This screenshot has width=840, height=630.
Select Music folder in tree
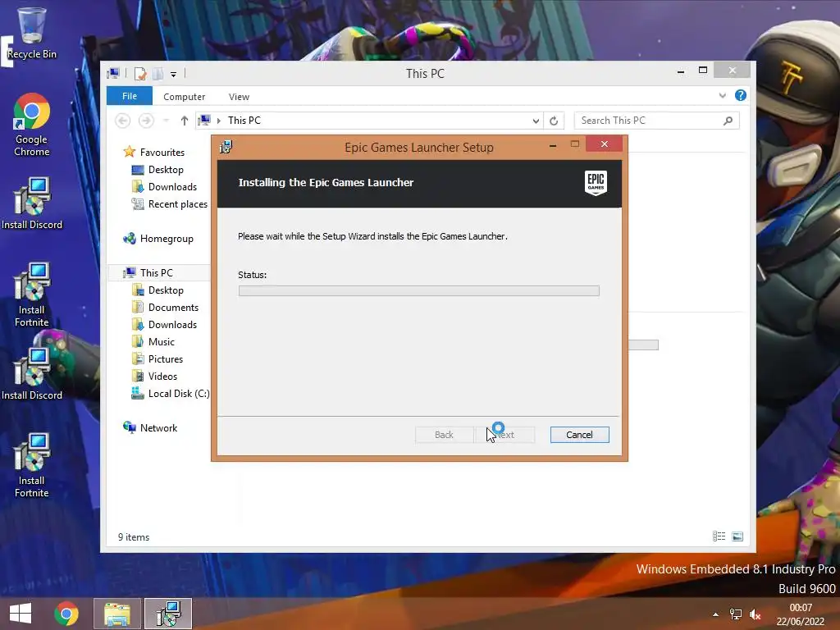[x=153, y=342]
